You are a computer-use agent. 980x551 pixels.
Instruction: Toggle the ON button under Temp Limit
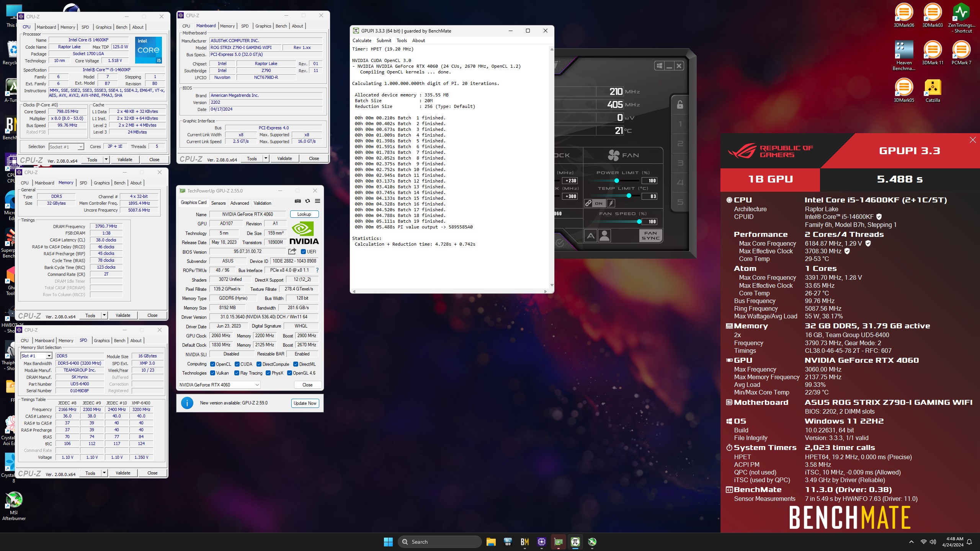pyautogui.click(x=599, y=203)
